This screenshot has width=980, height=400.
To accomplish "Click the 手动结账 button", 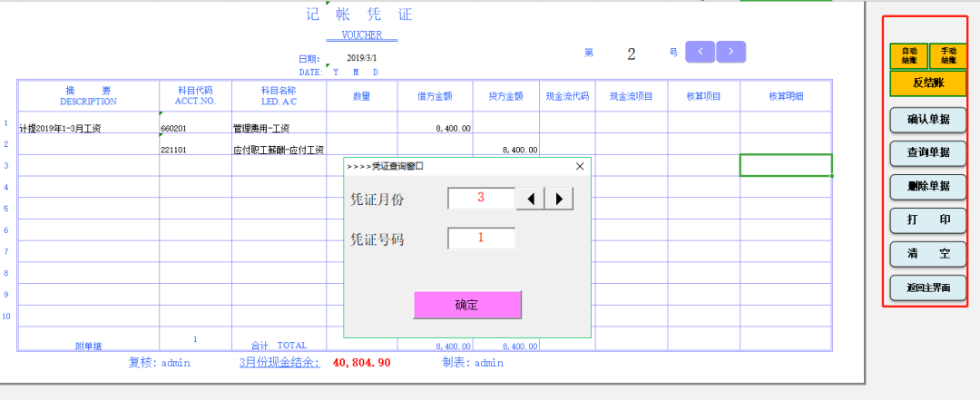I will (x=948, y=56).
